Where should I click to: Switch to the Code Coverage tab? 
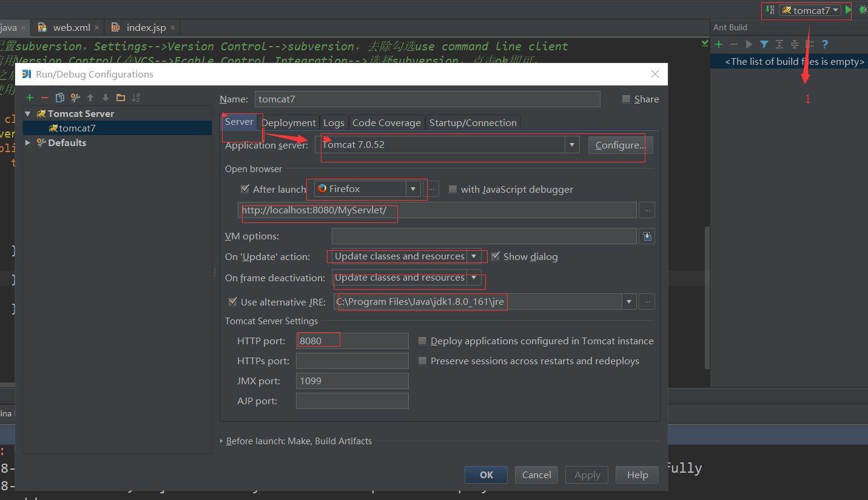point(386,122)
